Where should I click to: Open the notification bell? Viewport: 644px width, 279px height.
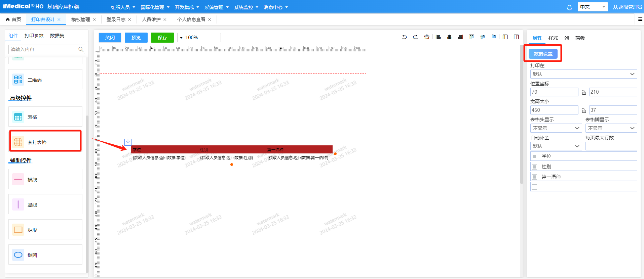(569, 7)
